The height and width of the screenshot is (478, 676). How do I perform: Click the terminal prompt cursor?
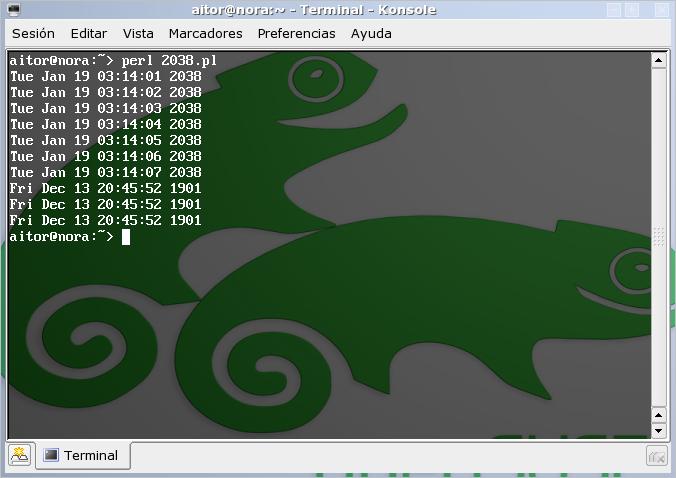(126, 237)
